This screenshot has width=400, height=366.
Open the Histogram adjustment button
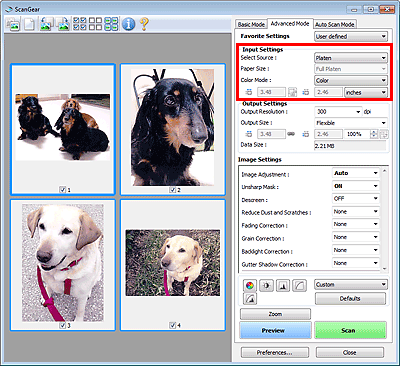pyautogui.click(x=283, y=286)
